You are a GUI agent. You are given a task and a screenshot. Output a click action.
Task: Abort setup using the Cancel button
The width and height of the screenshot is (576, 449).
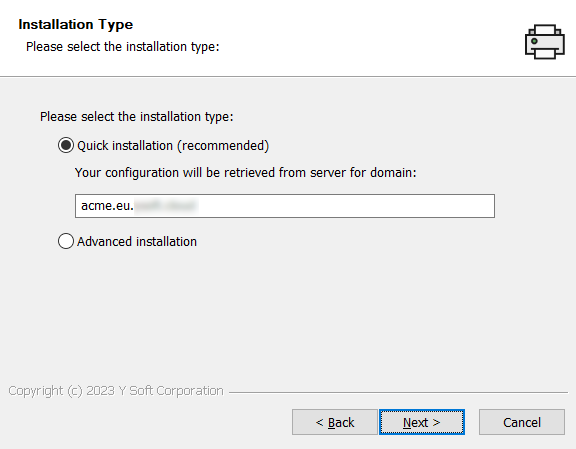pos(522,422)
